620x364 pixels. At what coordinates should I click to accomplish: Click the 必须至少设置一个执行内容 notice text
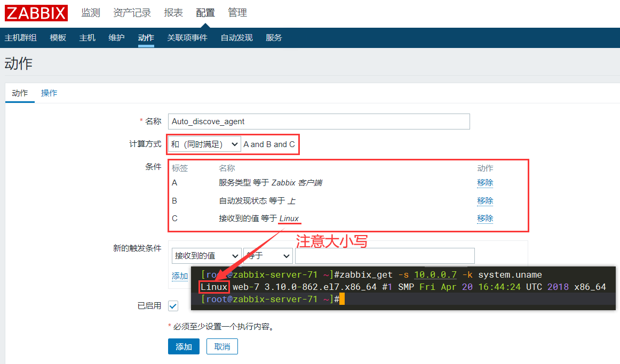pyautogui.click(x=224, y=327)
